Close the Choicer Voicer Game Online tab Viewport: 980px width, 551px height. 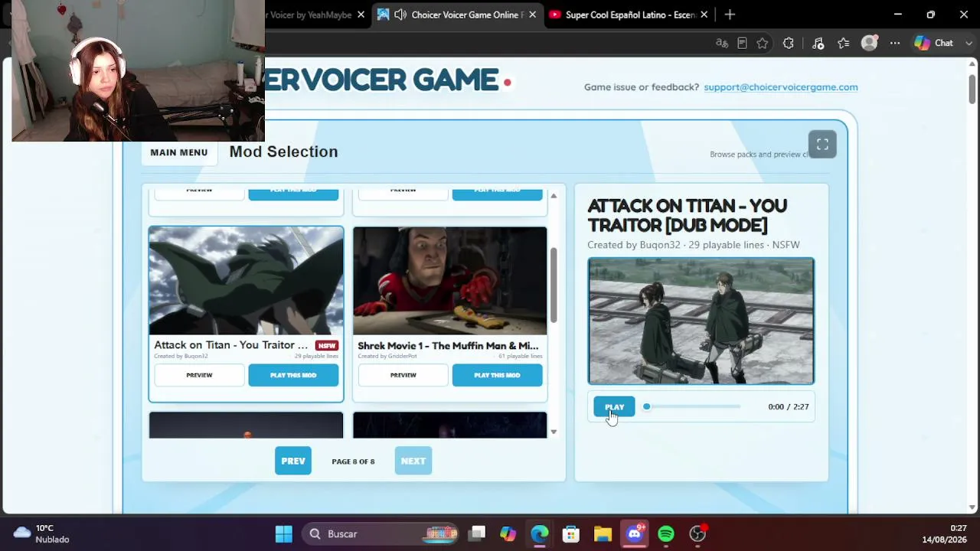[532, 15]
